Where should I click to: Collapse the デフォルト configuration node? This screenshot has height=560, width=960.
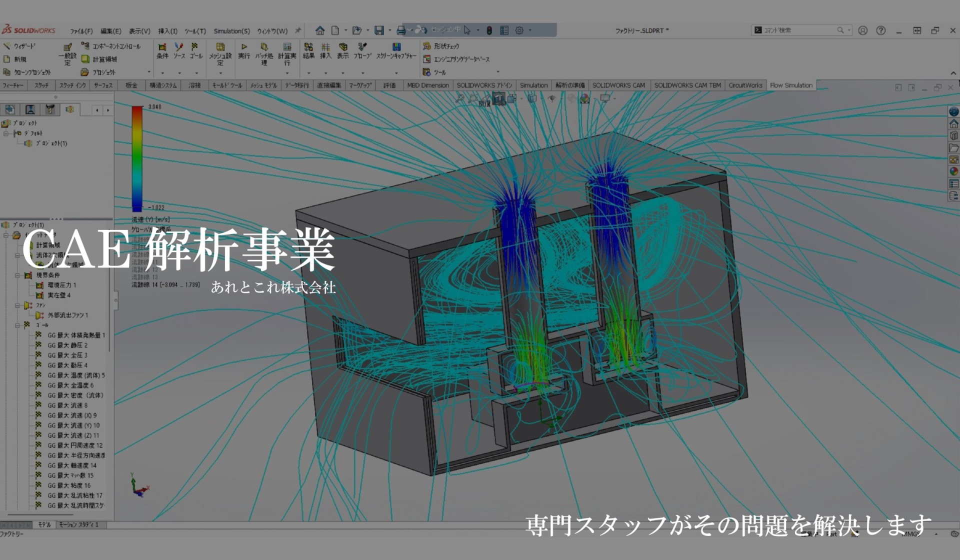pos(6,133)
